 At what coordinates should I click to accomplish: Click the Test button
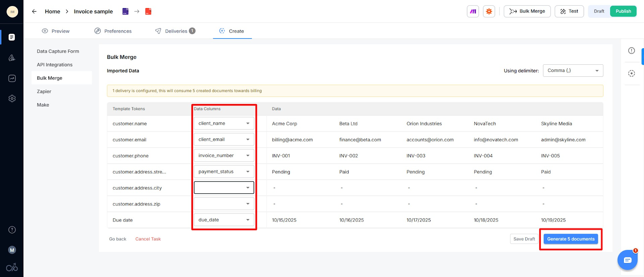569,11
